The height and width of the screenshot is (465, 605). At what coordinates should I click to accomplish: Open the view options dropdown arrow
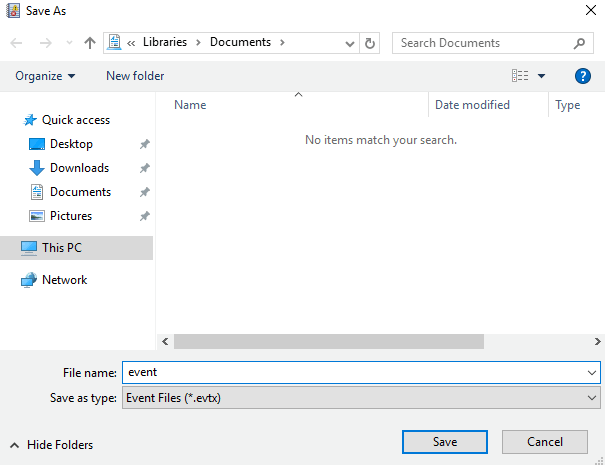click(541, 76)
